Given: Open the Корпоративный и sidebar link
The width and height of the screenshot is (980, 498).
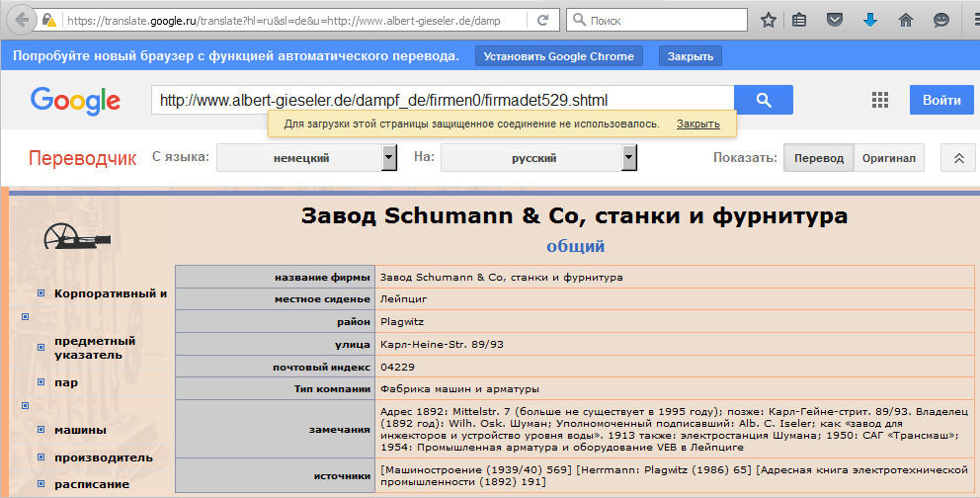Looking at the screenshot, I should click(111, 293).
